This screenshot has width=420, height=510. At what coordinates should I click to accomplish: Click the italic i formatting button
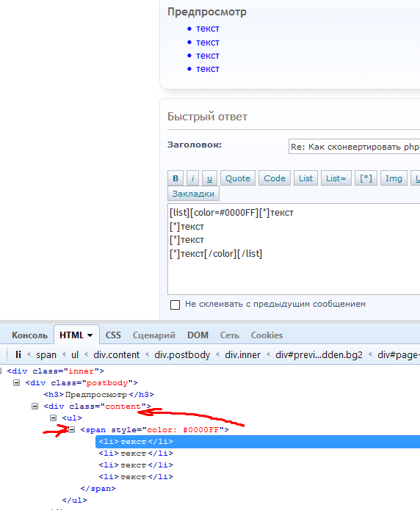point(192,178)
